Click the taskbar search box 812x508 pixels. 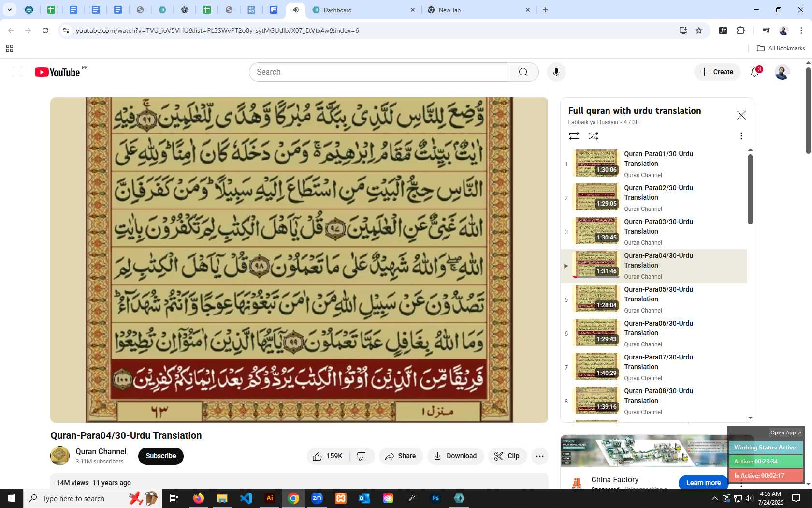(92, 498)
